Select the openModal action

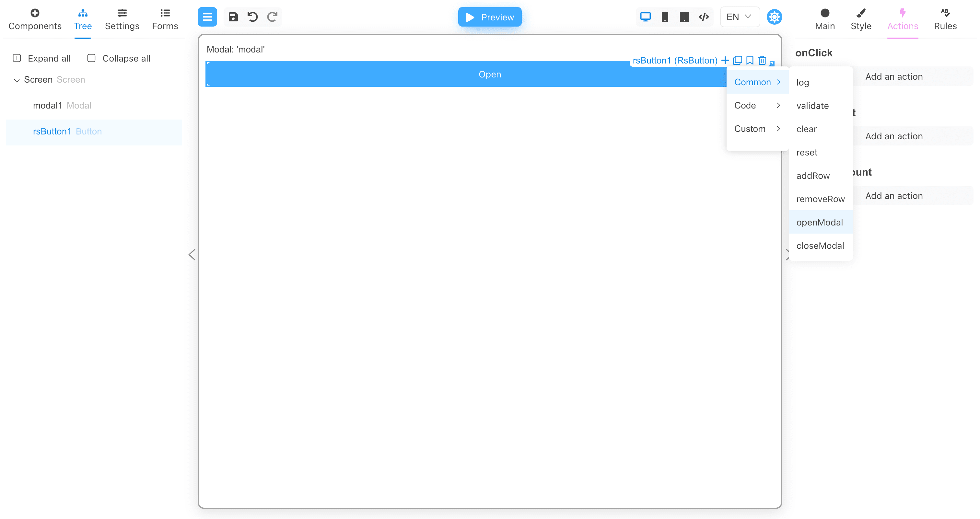pos(820,222)
